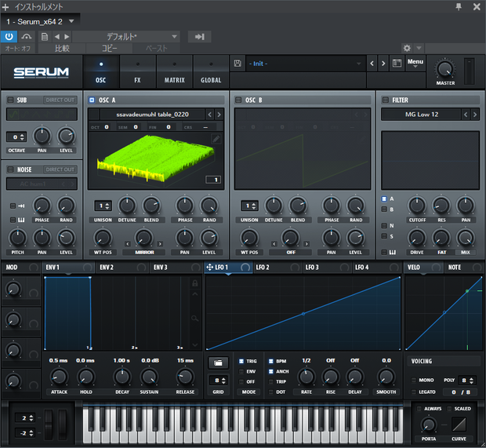The image size is (486, 448).
Task: Select the next OSC A wavetable arrow
Action: pyautogui.click(x=219, y=115)
